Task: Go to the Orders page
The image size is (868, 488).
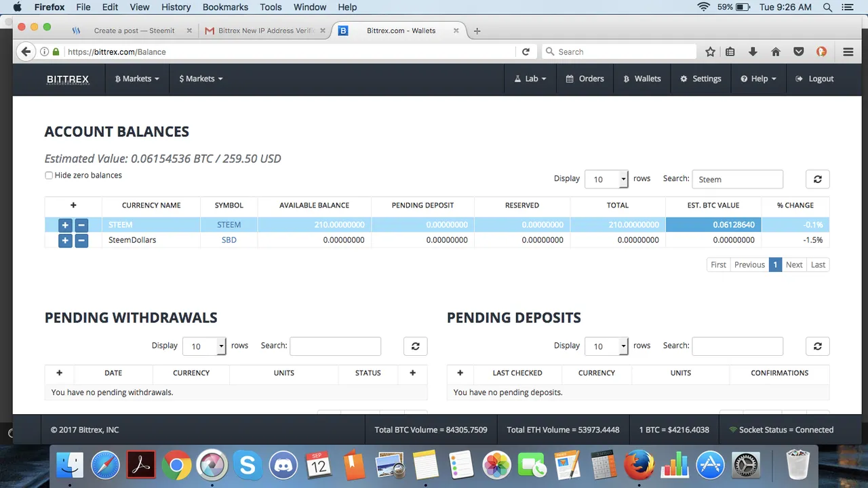Action: tap(585, 79)
